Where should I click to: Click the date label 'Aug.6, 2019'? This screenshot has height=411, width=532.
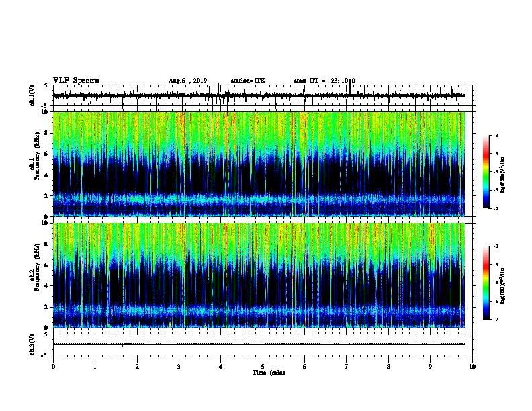[187, 81]
